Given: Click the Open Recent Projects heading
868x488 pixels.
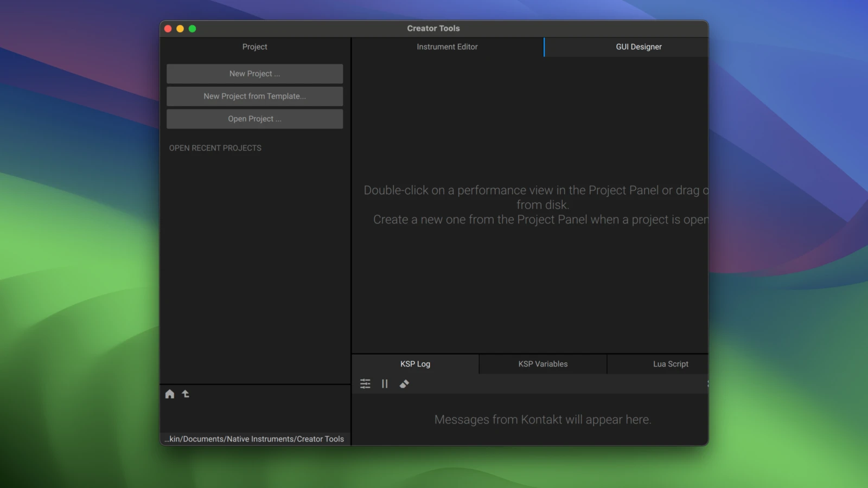Looking at the screenshot, I should 215,148.
